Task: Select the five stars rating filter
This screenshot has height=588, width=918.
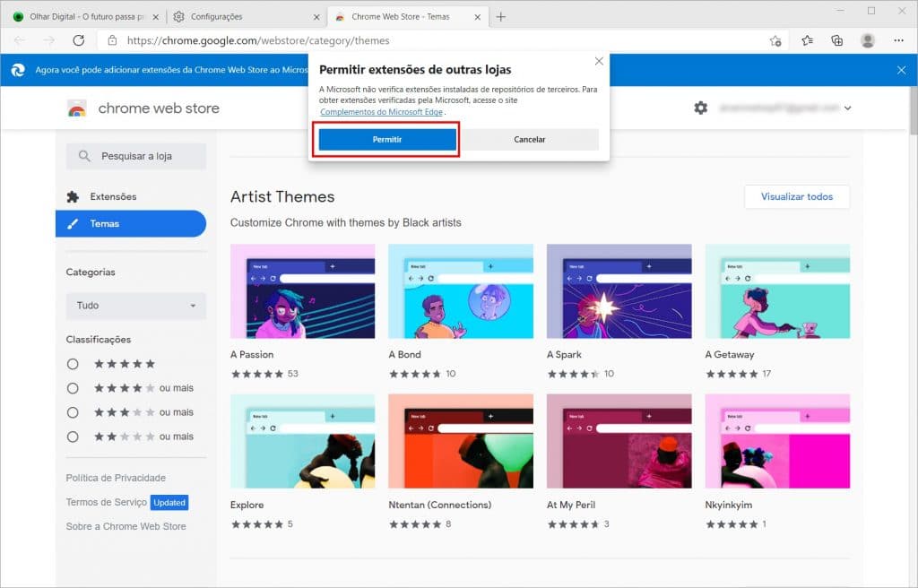Action: [73, 364]
